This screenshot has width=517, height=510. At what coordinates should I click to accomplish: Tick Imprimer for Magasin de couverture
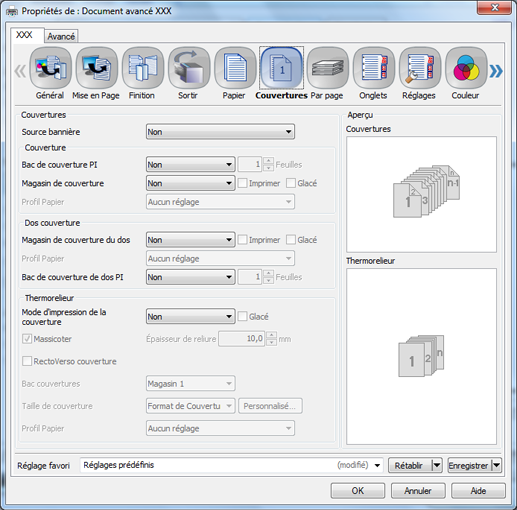pyautogui.click(x=243, y=183)
